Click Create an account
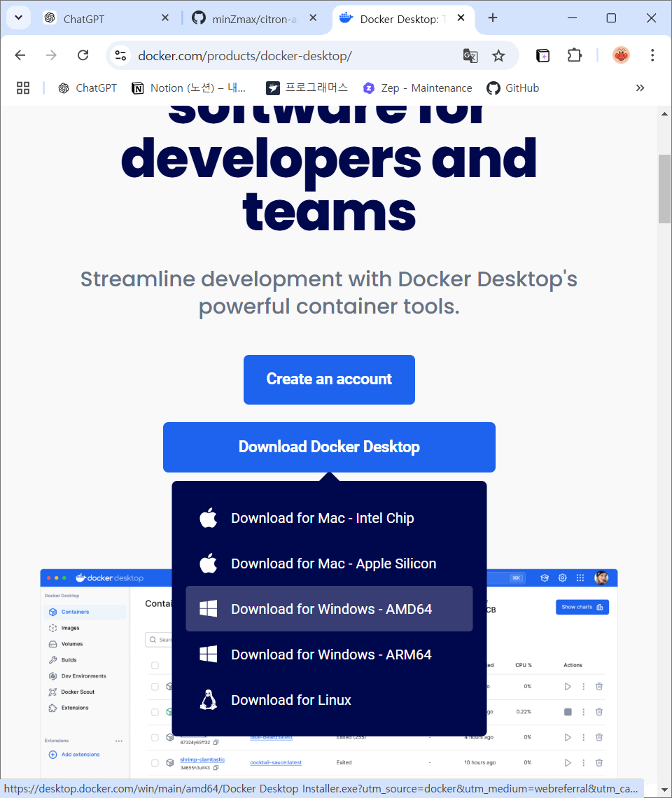The image size is (672, 798). pyautogui.click(x=329, y=379)
